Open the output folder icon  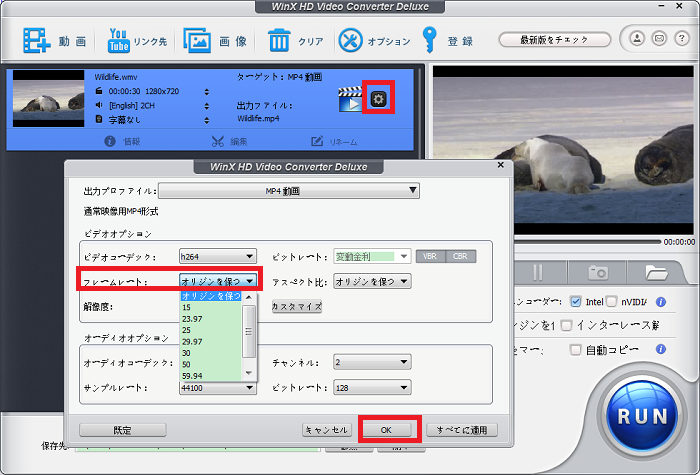656,272
